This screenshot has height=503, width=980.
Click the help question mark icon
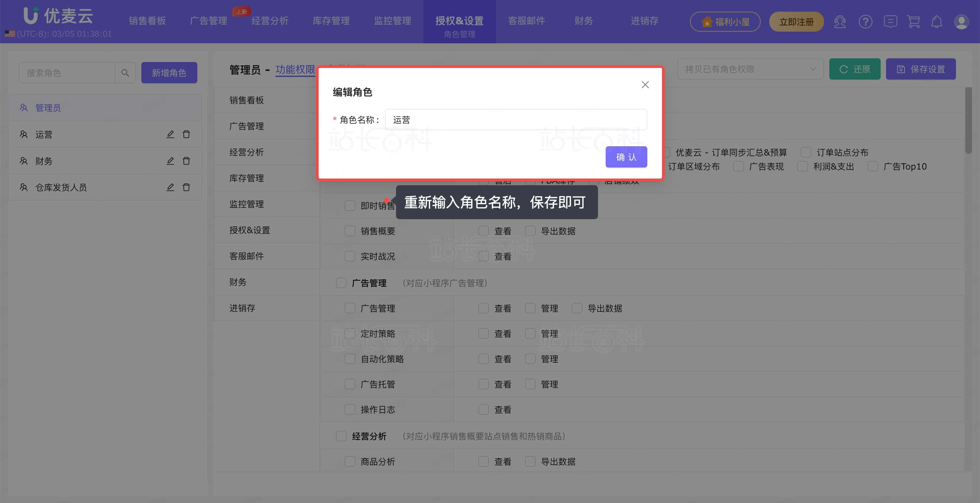coord(865,22)
